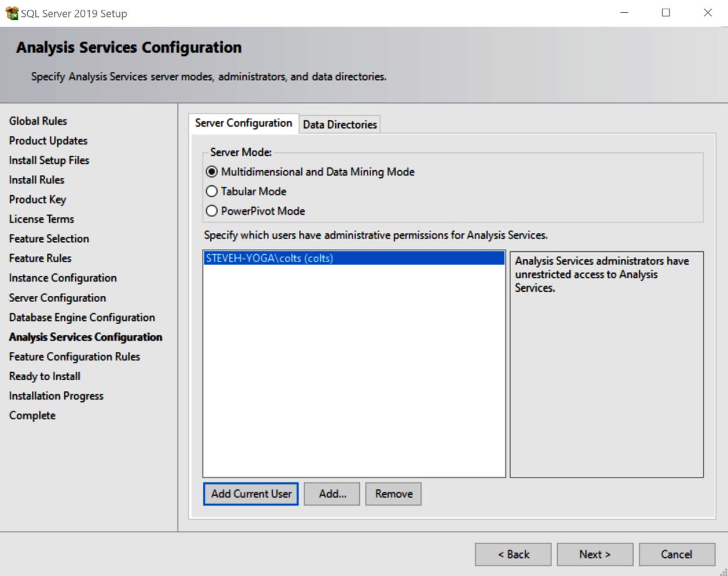Click the administrators description text panel

[606, 364]
